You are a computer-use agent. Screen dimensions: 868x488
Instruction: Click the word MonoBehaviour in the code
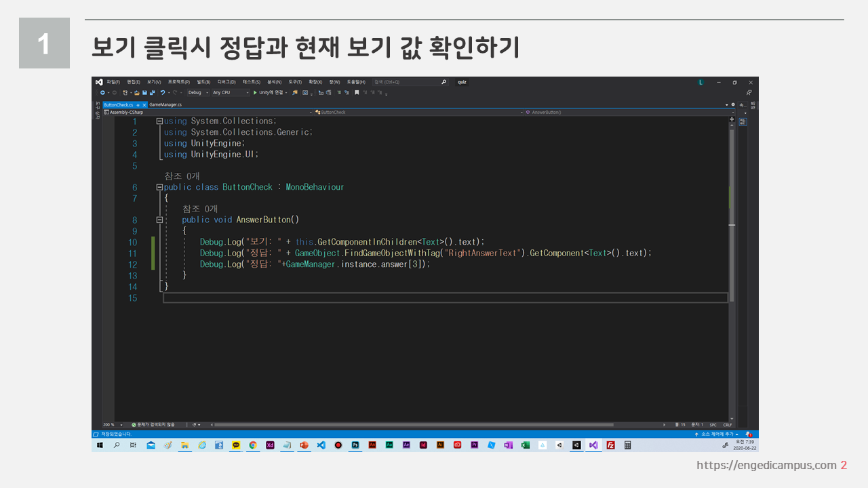tap(315, 187)
